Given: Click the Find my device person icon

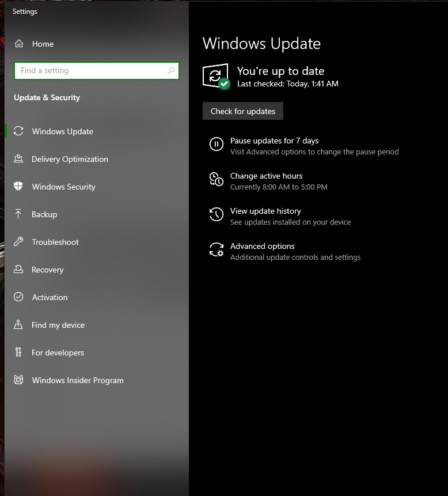Looking at the screenshot, I should 18,324.
